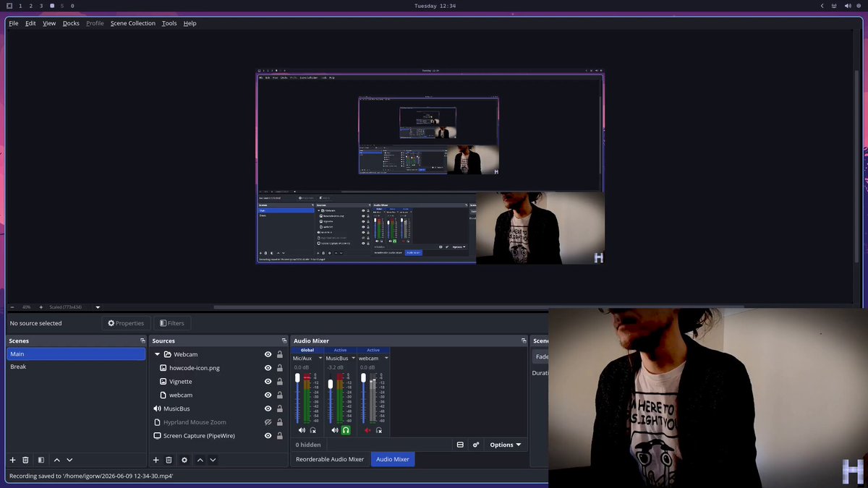Show Hyprland Mouse Zoom source eye icon
The height and width of the screenshot is (488, 868).
pyautogui.click(x=268, y=422)
